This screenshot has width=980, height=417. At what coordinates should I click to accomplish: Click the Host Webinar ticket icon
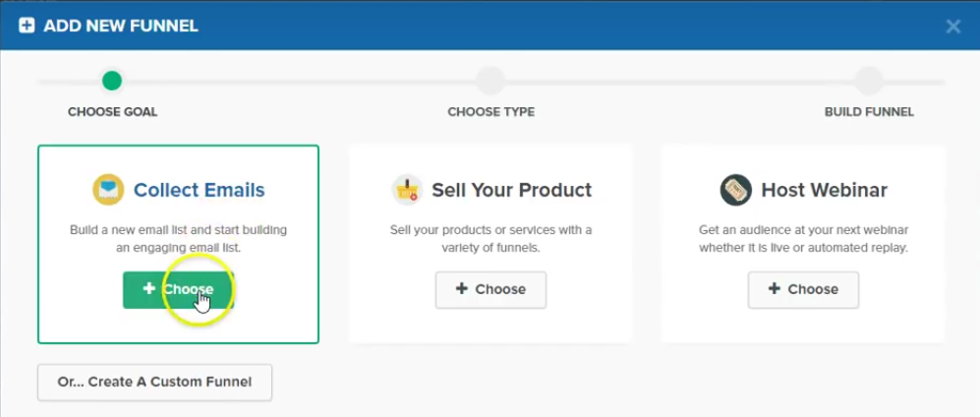pyautogui.click(x=735, y=190)
